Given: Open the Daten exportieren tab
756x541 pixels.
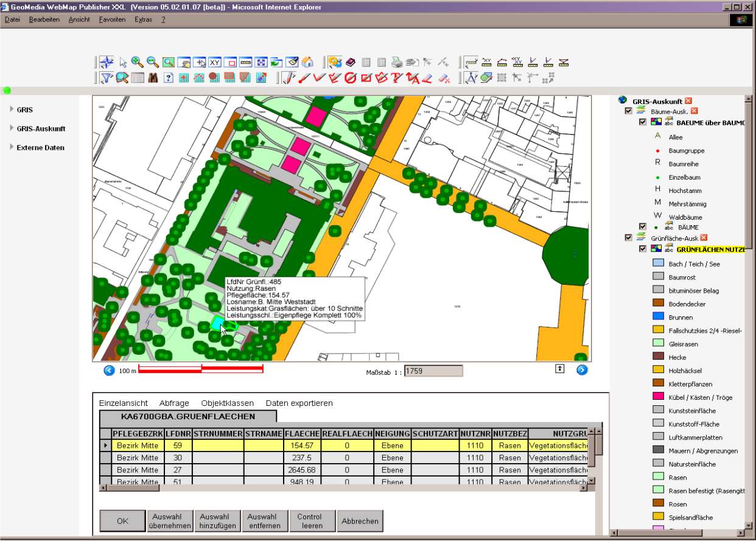Looking at the screenshot, I should coord(299,403).
